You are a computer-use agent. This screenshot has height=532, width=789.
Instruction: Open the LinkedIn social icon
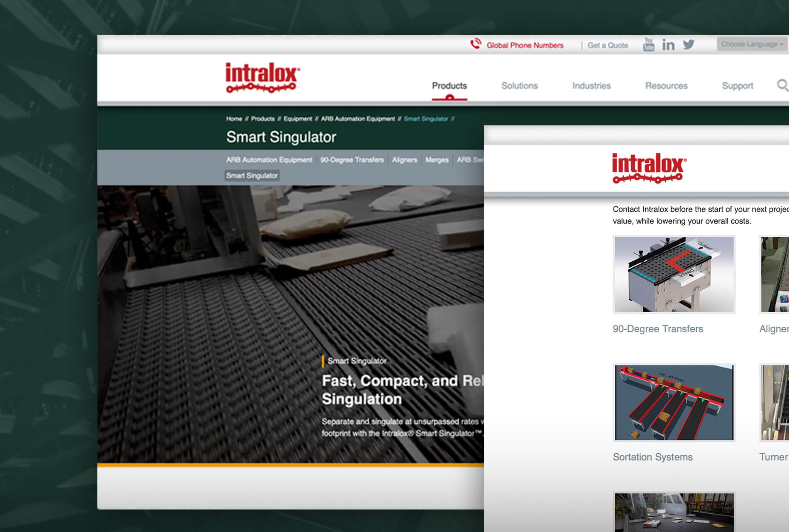668,45
